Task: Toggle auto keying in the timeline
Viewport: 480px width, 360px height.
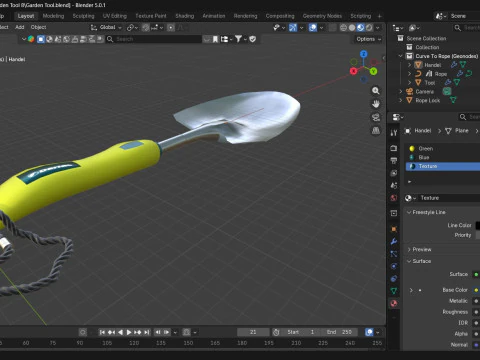Action: (83, 332)
